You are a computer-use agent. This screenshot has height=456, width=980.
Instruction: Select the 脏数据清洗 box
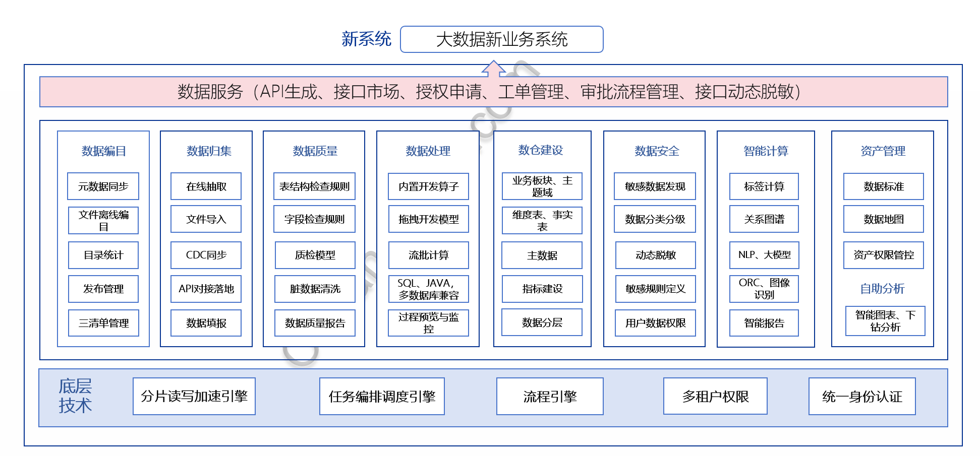[x=315, y=289]
